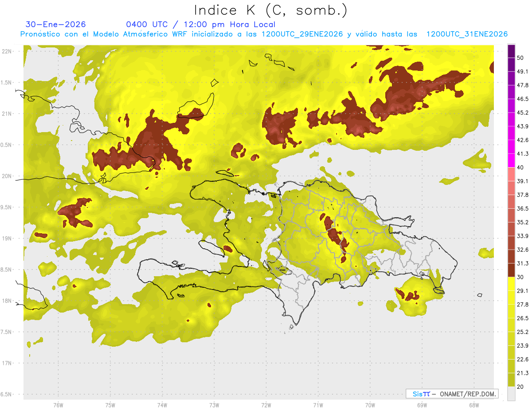532x411 pixels.
Task: Click the olive segment between 20 and 21.3
Action: 511,380
